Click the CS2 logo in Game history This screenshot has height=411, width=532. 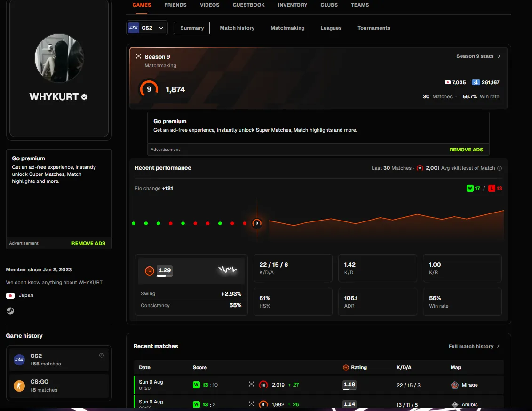pyautogui.click(x=19, y=359)
